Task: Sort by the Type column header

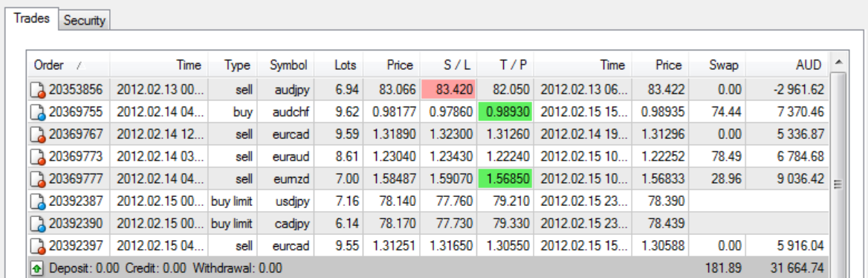Action: point(233,65)
